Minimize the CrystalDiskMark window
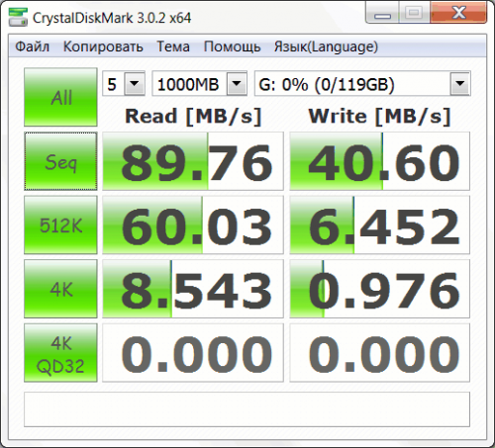495x448 pixels. point(382,13)
